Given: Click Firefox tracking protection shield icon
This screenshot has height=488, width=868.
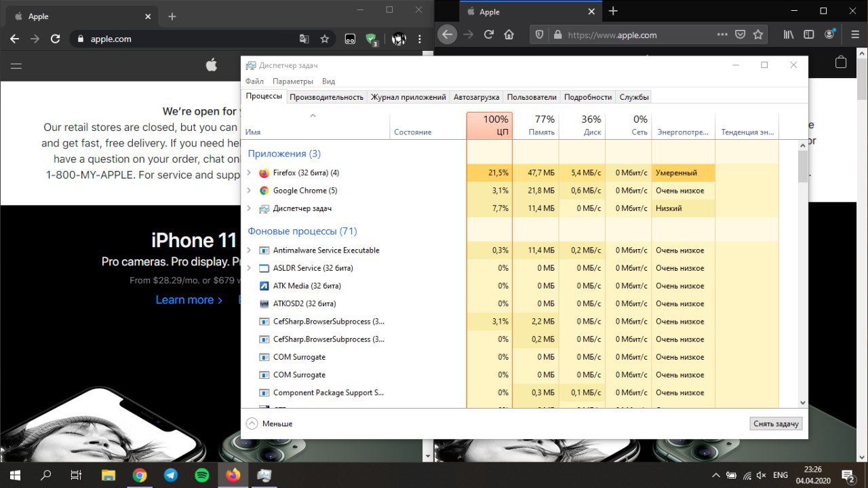Looking at the screenshot, I should tap(540, 34).
